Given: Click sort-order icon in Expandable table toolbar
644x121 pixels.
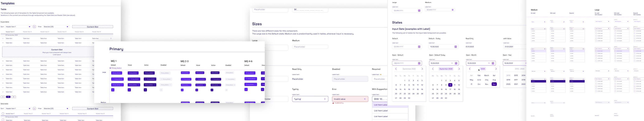Looking at the screenshot, I should 34,27.
